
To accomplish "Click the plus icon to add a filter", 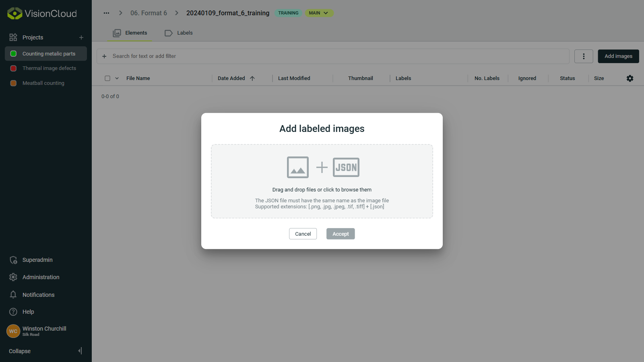I will coord(105,56).
